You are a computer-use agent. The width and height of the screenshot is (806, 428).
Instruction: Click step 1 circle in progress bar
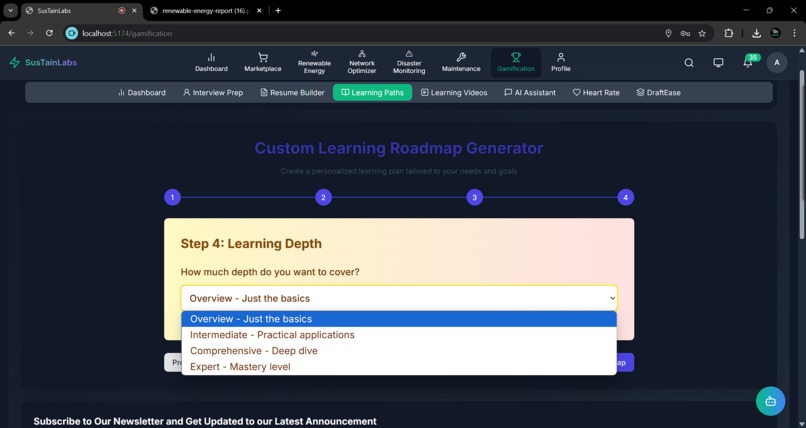tap(172, 197)
